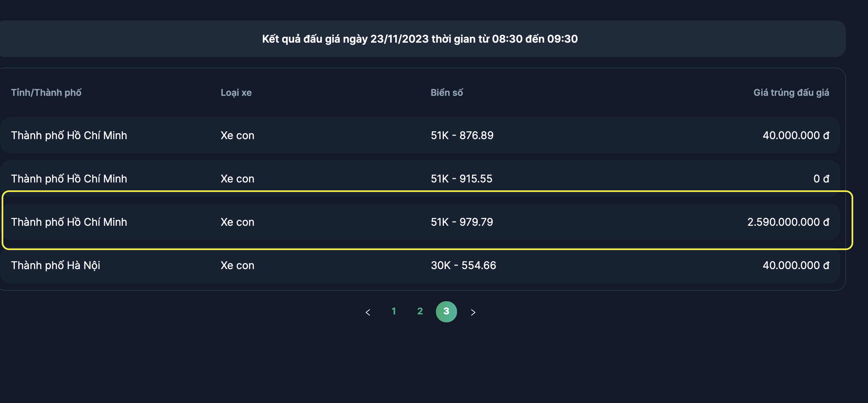The width and height of the screenshot is (868, 403).
Task: Click Xe con in Hà Nội row
Action: [237, 265]
